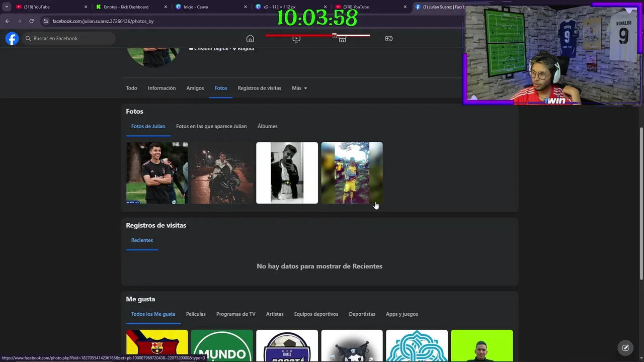Screen dimensions: 644x362
Task: Click the streamer webcam overlay
Action: tap(553, 53)
